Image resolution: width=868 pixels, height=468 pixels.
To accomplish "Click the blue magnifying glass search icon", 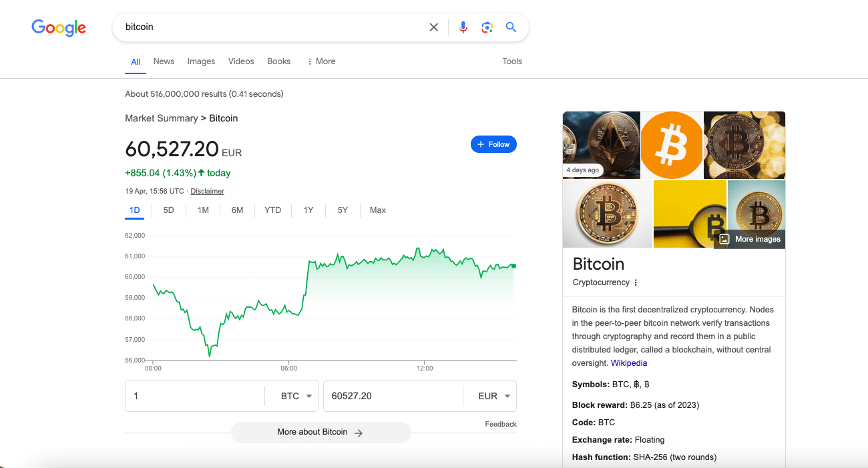I will 511,27.
